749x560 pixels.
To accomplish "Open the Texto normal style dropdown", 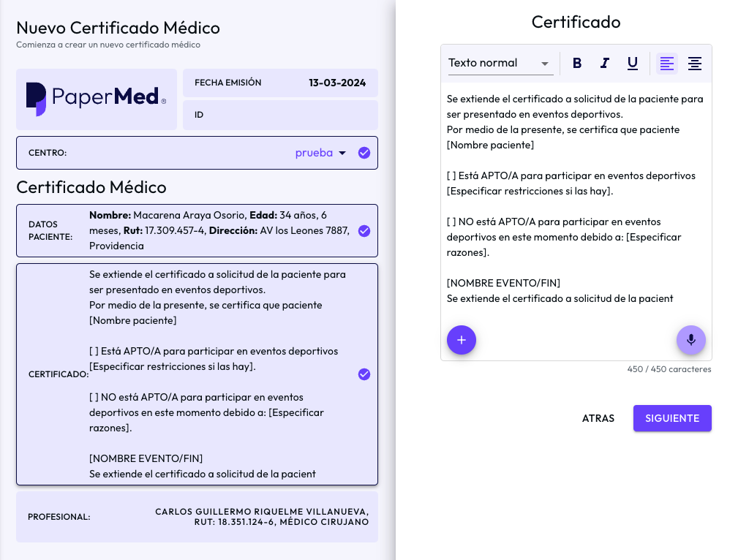I will click(x=500, y=63).
